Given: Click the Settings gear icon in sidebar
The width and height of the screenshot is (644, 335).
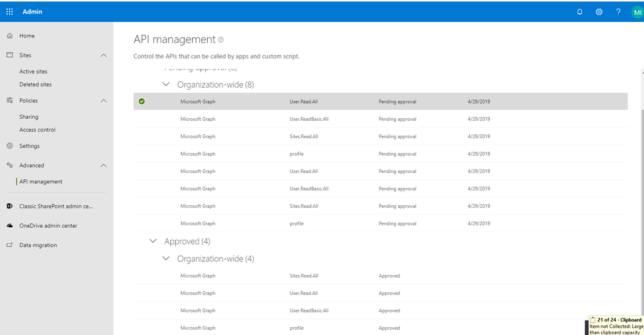Looking at the screenshot, I should pos(10,146).
